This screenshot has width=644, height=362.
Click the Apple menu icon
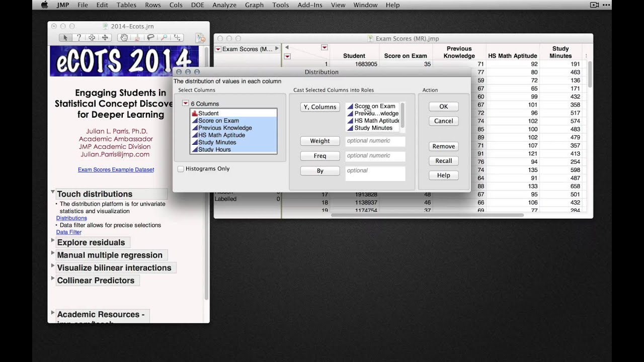point(44,5)
